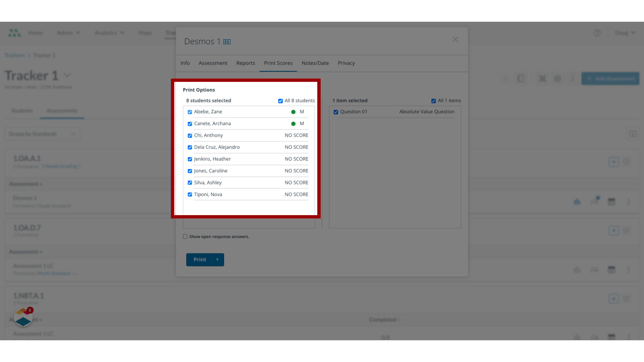
Task: Go to Home in the navigation bar
Action: [35, 33]
